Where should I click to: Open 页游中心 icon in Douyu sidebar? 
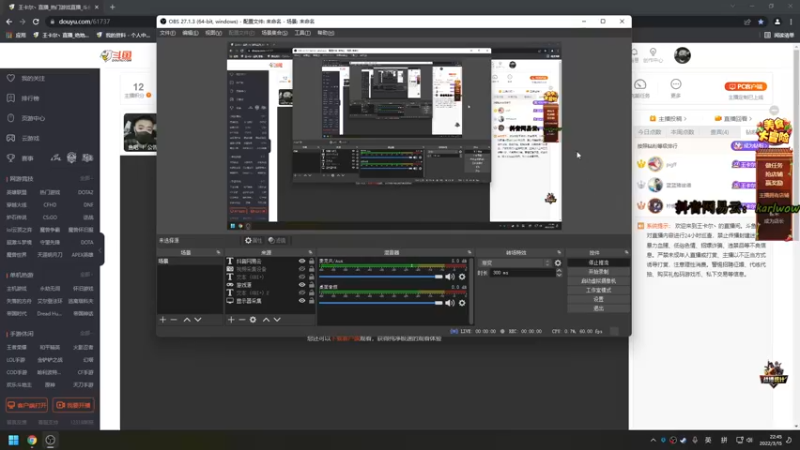coord(11,118)
